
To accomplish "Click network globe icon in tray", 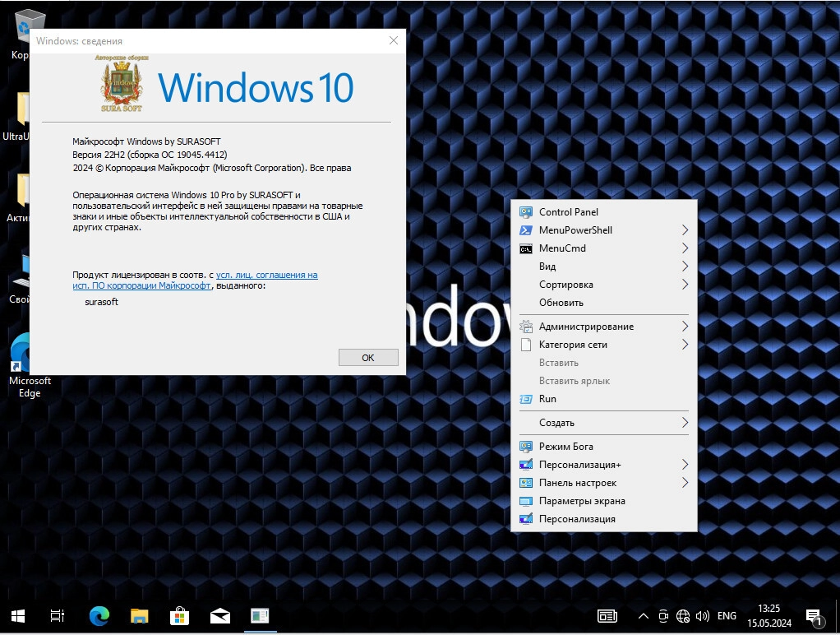I will pyautogui.click(x=683, y=615).
